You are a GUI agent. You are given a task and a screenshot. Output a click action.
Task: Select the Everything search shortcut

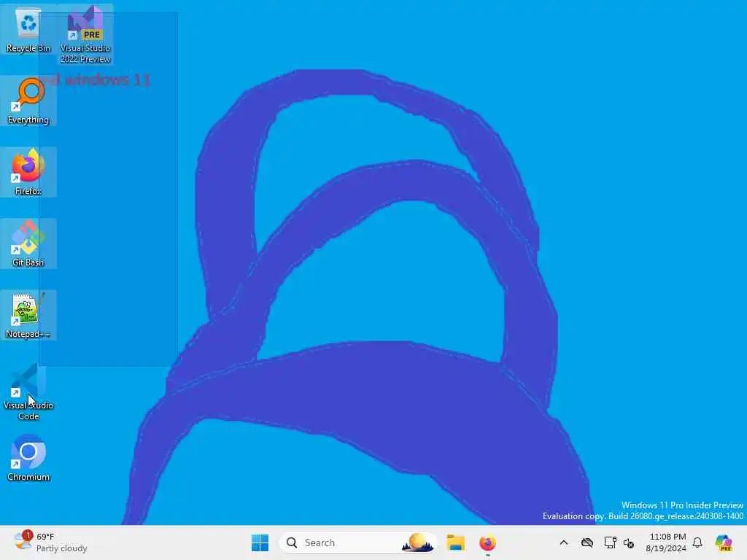[x=28, y=101]
